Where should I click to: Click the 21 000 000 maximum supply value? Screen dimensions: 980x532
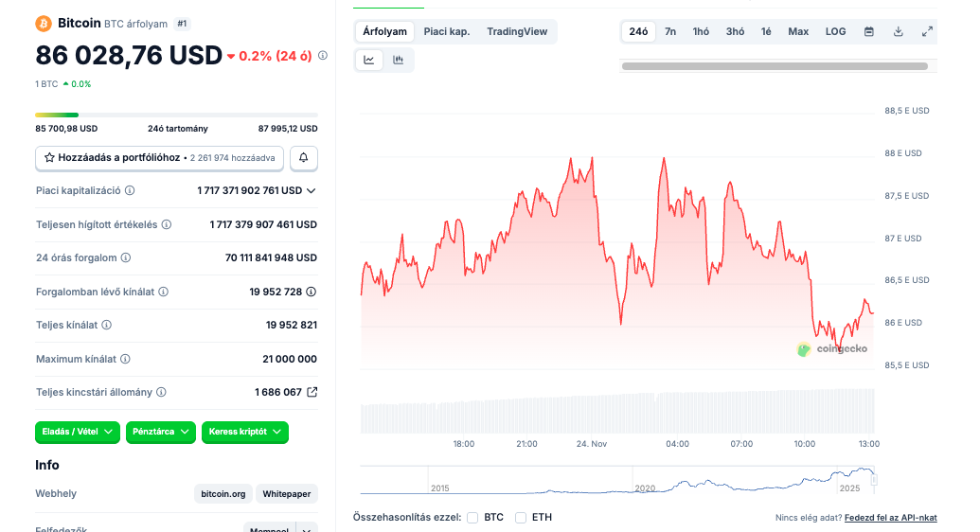tap(290, 359)
